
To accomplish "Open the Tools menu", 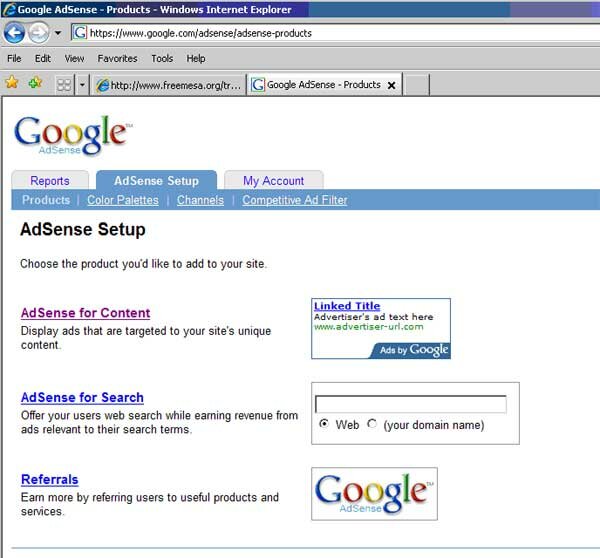I will click(162, 59).
